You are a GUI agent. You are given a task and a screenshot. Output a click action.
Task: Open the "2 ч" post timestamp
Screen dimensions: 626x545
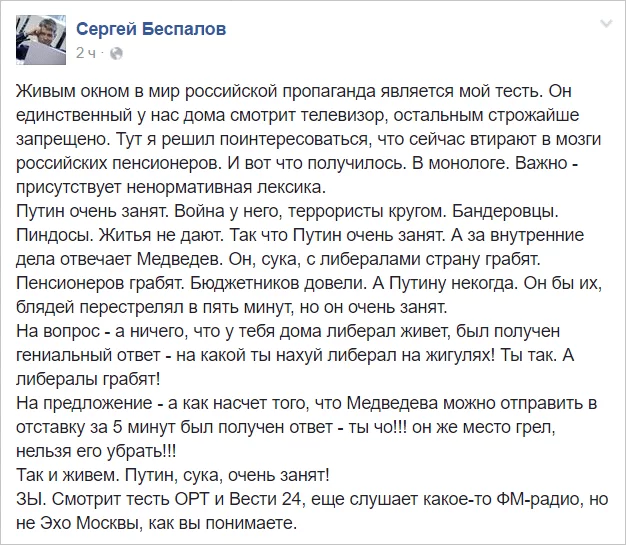pos(85,53)
